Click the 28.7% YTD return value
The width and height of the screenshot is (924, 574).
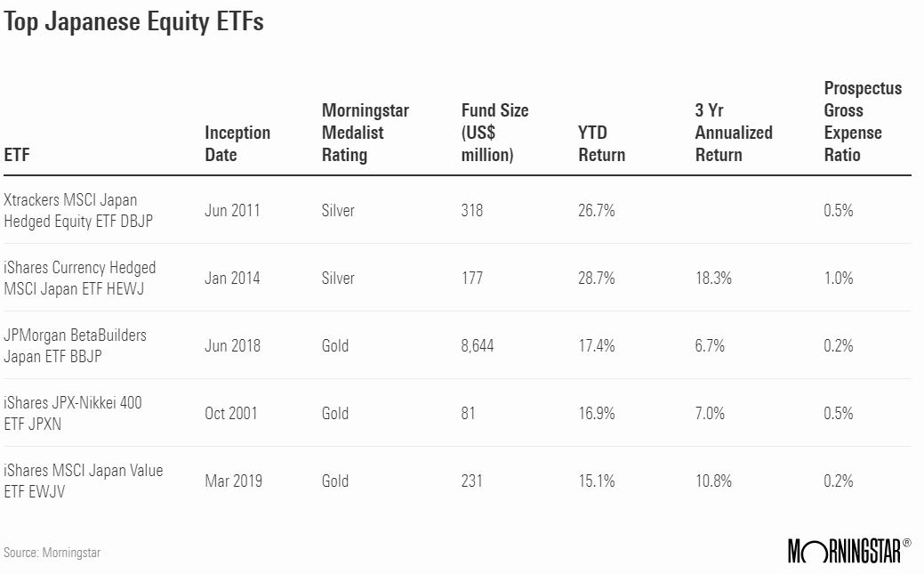(596, 278)
